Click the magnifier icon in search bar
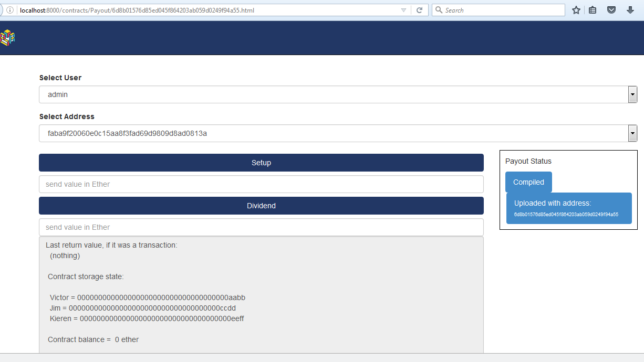This screenshot has width=644, height=362. pyautogui.click(x=438, y=9)
